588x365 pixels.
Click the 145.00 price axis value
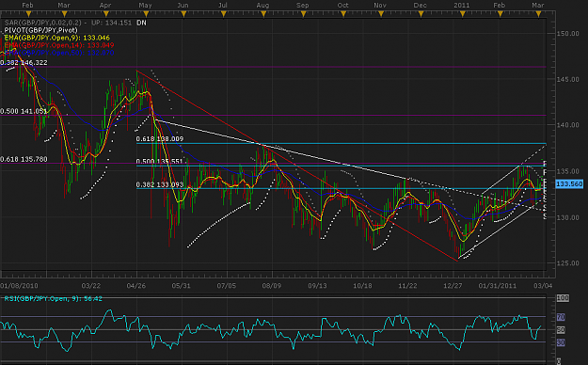pyautogui.click(x=567, y=80)
